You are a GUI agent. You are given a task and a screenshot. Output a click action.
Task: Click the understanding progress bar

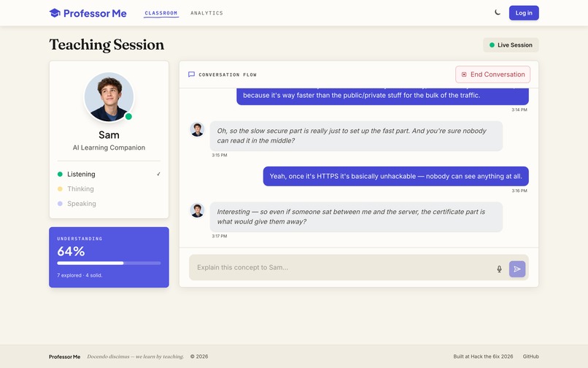pos(109,264)
